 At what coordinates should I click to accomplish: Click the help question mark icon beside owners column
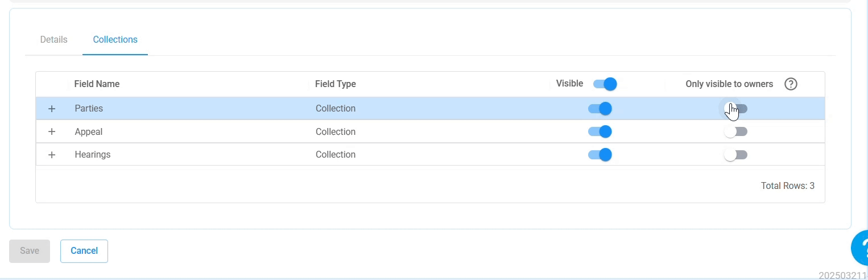pyautogui.click(x=791, y=84)
